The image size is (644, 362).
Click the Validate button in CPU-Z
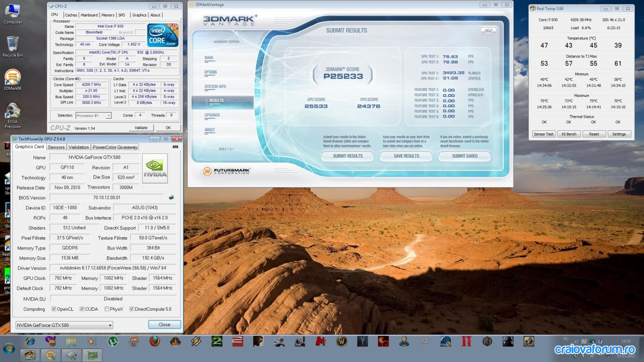pyautogui.click(x=141, y=128)
